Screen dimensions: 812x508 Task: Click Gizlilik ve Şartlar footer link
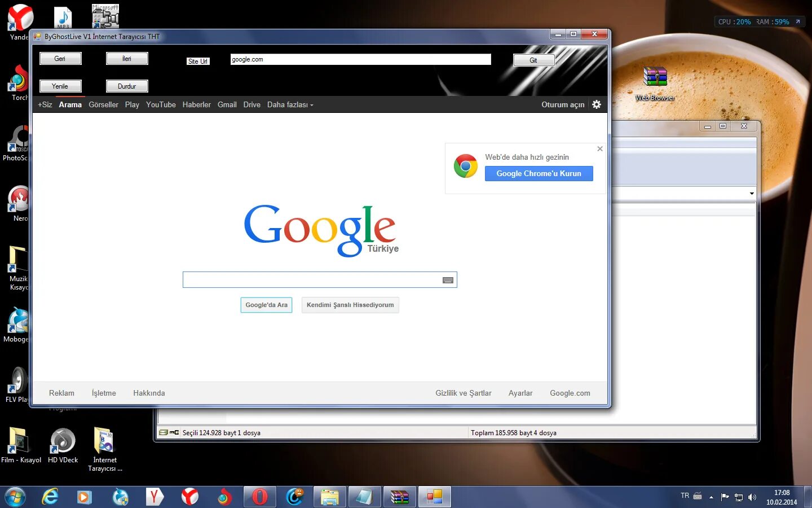463,393
